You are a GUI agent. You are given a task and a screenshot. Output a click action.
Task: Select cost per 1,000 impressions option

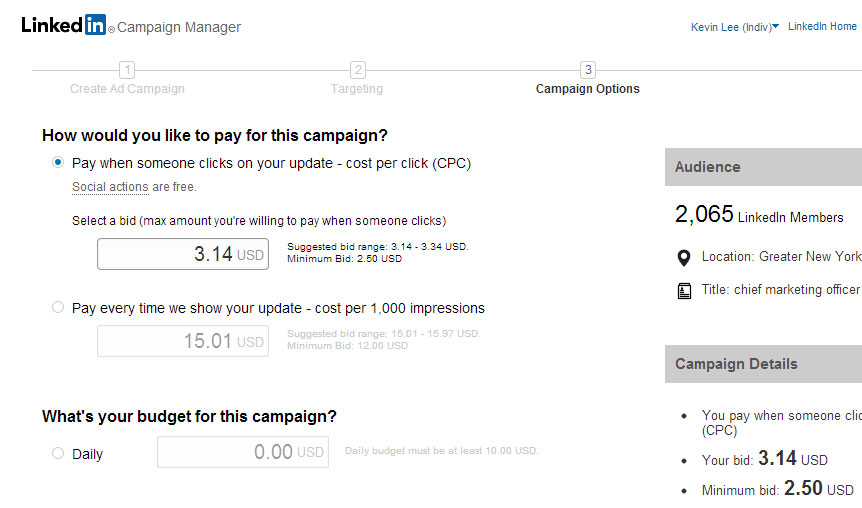pos(58,308)
